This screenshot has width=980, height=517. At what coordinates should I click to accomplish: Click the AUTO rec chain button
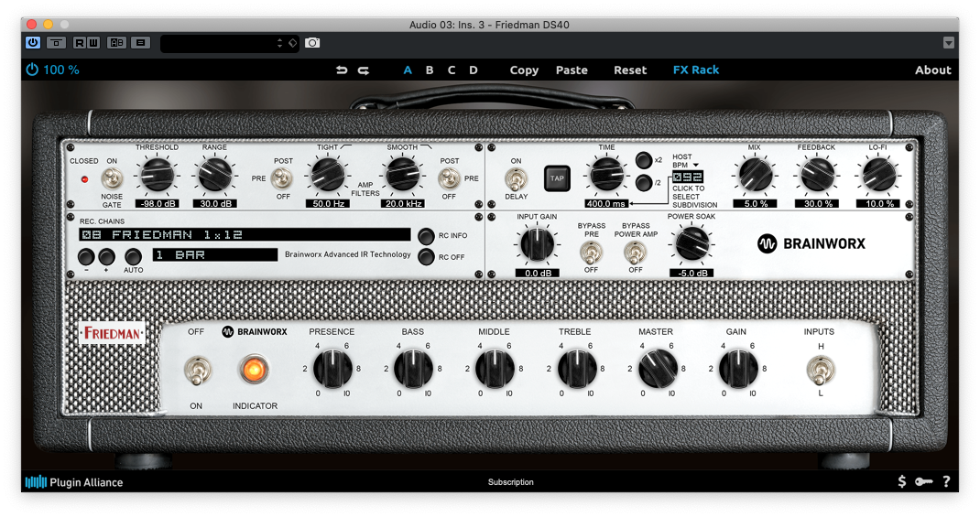point(133,256)
